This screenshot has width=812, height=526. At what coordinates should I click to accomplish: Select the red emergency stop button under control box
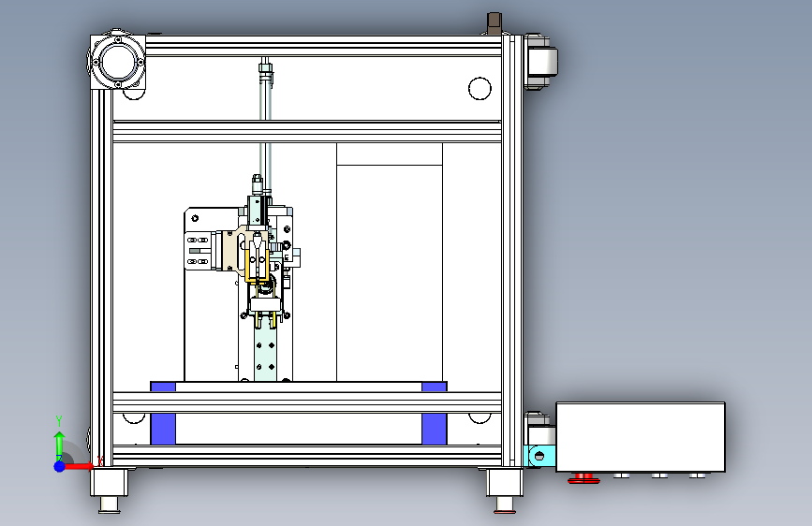tap(583, 478)
